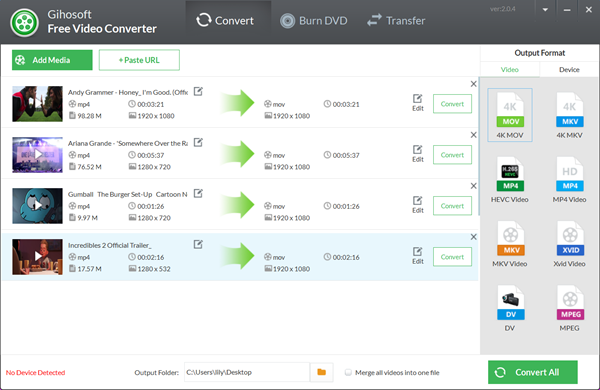Rename the Andy Grammer video with pencil icon
This screenshot has width=600, height=390.
(198, 91)
